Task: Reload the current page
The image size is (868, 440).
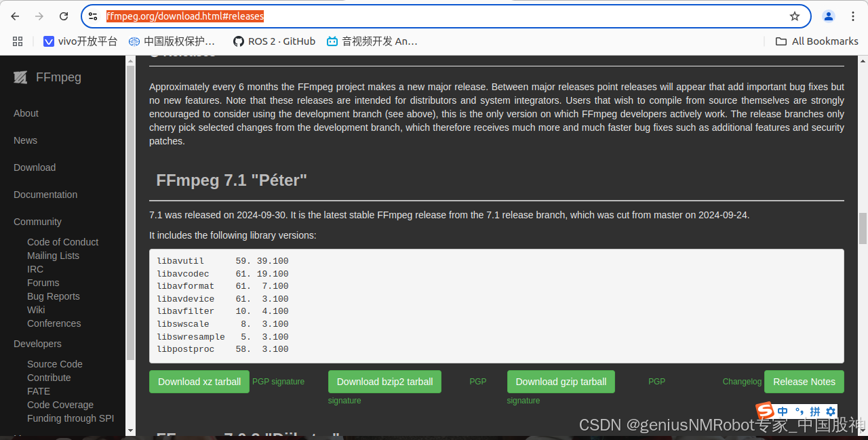Action: coord(62,16)
